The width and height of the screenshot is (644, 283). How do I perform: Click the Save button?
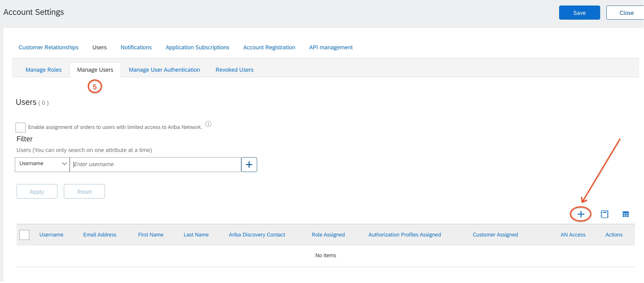coord(579,13)
